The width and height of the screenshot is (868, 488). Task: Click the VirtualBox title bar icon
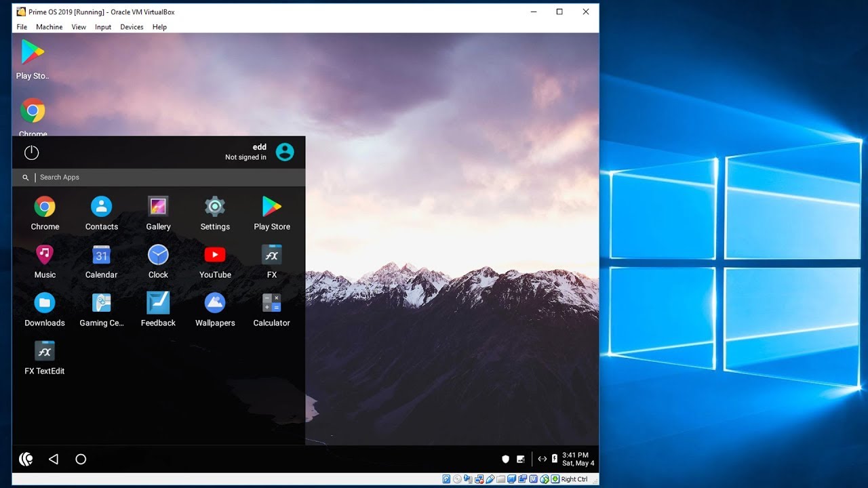click(21, 12)
